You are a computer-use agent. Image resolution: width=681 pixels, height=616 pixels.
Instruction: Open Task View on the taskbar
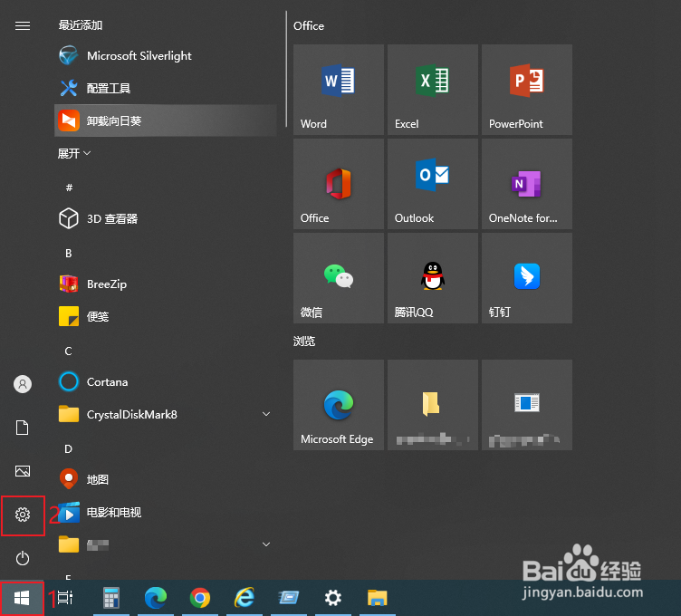(65, 598)
